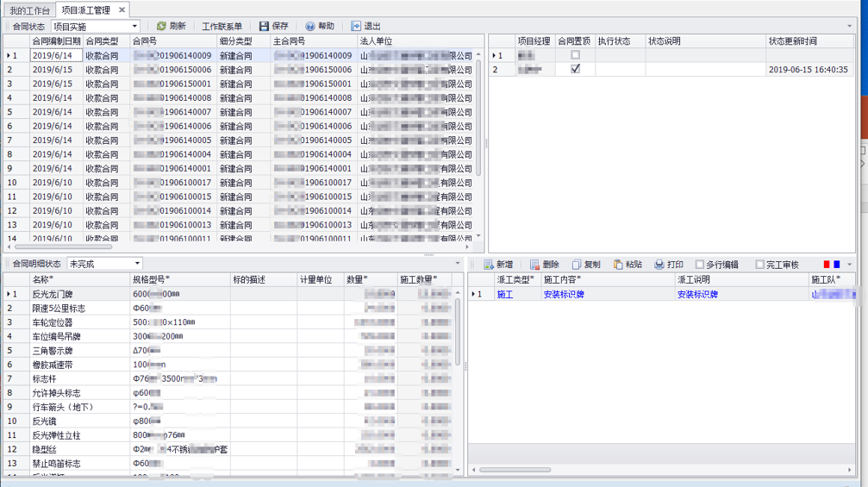Screen dimensions: 868x487
Task: Tick the 完工审核 checkbox
Action: point(760,265)
